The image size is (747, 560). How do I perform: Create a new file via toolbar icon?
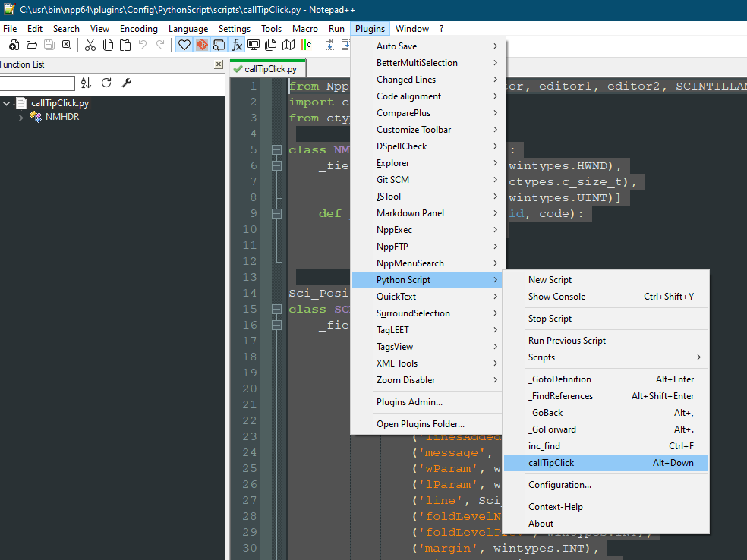(14, 46)
